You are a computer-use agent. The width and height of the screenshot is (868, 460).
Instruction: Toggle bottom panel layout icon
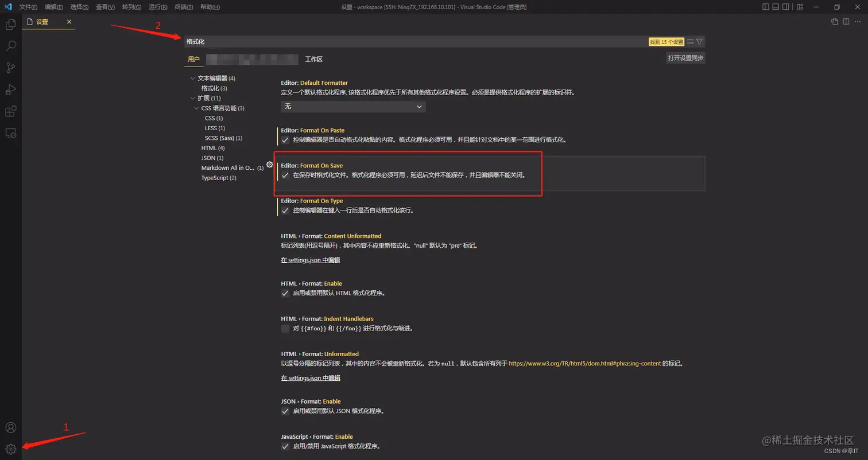[x=776, y=7]
